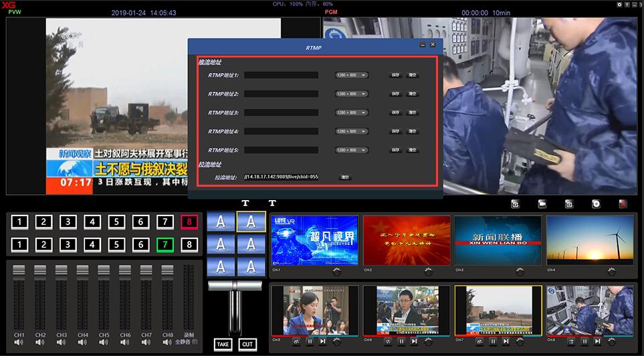Click the red record icon in the toolbar
The image size is (644, 356).
(x=623, y=204)
